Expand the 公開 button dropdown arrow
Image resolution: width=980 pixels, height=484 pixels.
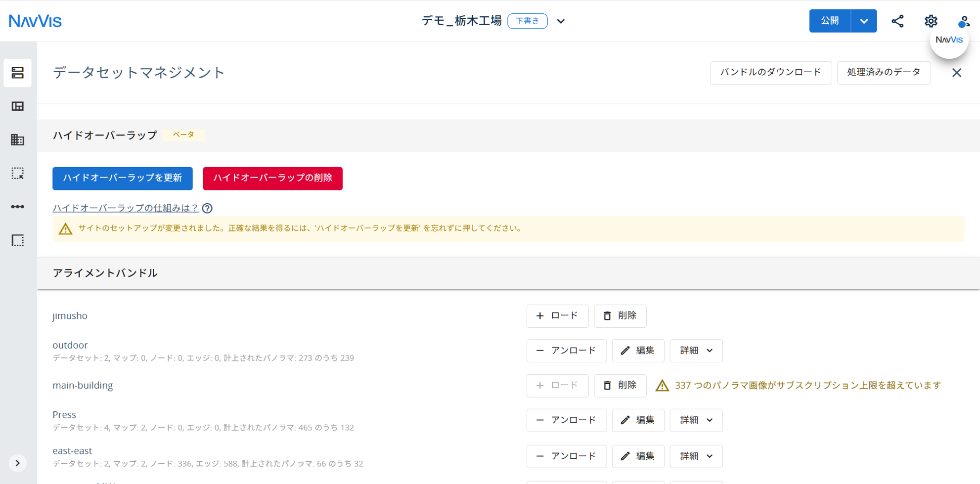[864, 21]
